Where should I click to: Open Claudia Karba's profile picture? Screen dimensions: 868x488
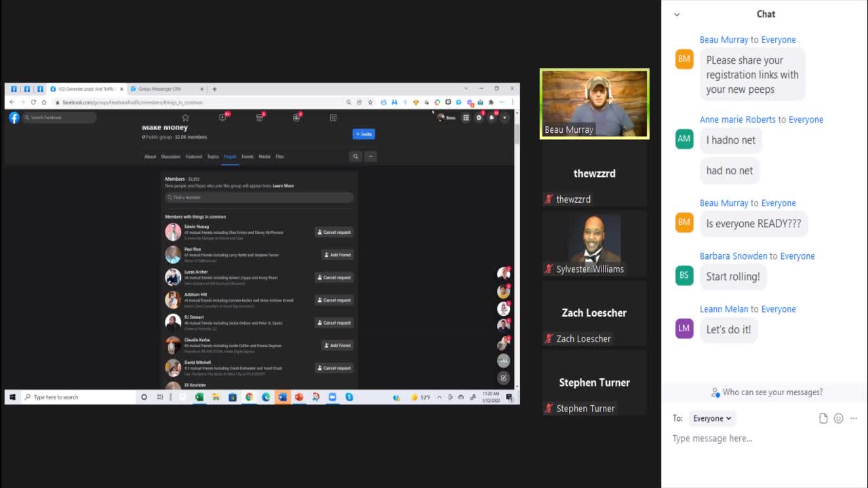pyautogui.click(x=173, y=345)
